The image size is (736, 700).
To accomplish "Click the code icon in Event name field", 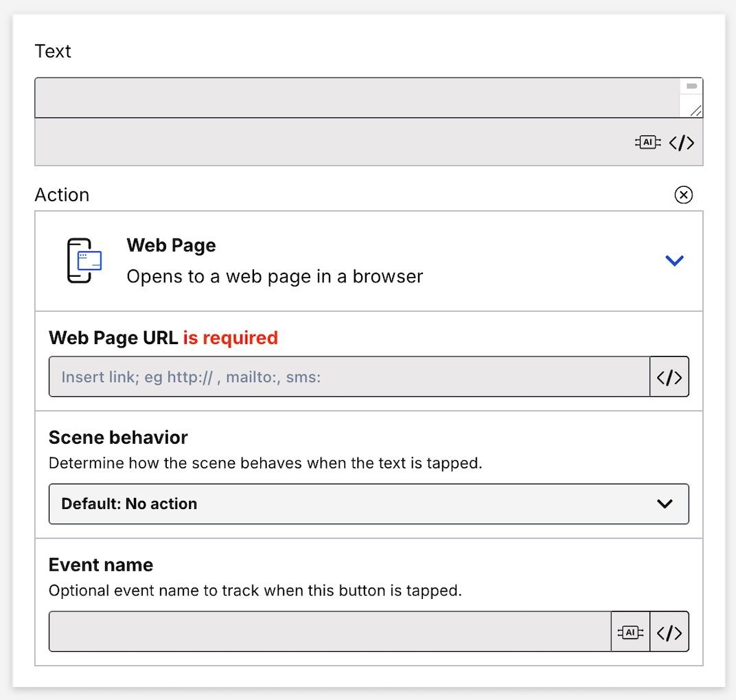I will pos(669,632).
